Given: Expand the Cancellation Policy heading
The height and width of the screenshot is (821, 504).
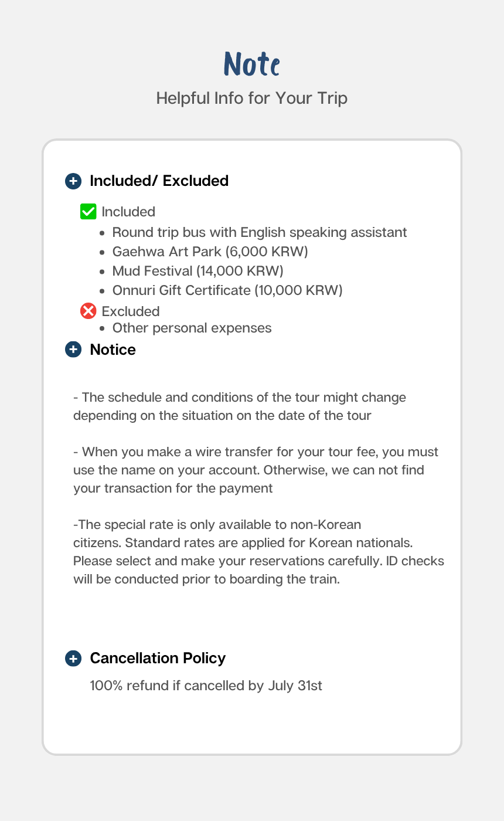Looking at the screenshot, I should (158, 658).
